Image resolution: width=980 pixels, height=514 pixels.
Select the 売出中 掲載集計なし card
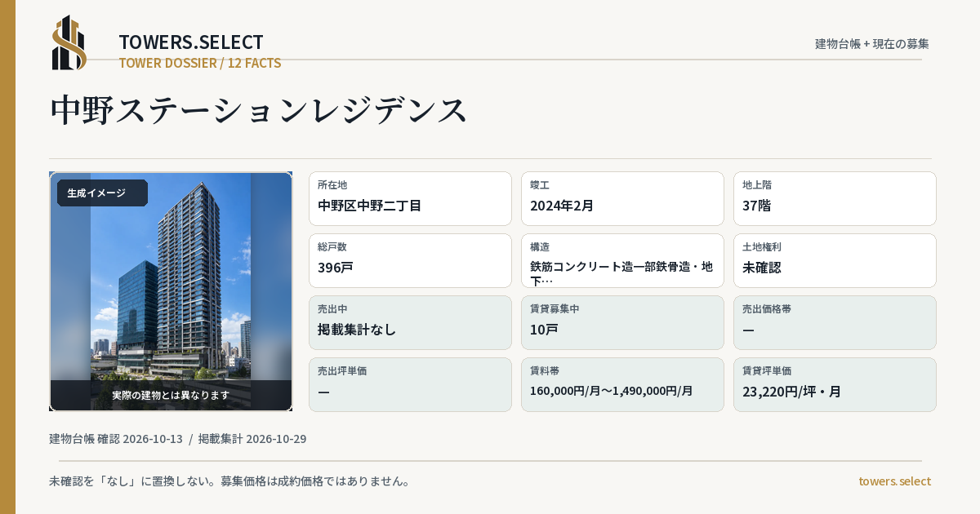pos(410,322)
